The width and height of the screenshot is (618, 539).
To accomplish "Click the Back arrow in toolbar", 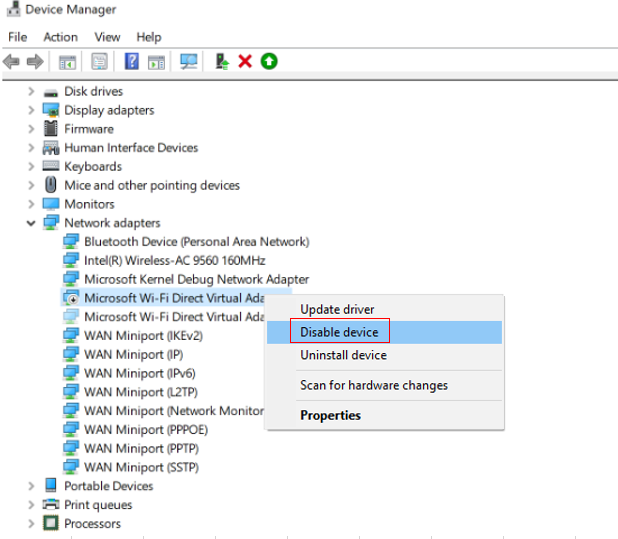I will [x=12, y=62].
